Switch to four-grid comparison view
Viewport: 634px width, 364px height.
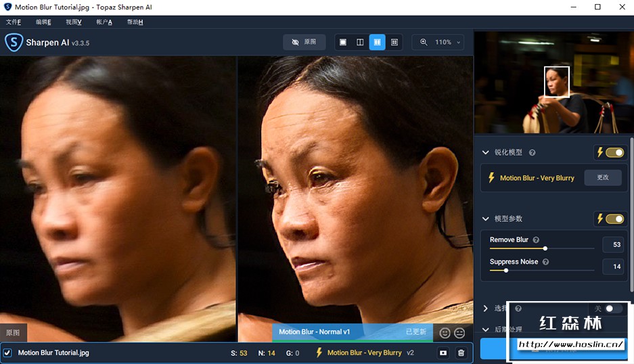(x=394, y=42)
